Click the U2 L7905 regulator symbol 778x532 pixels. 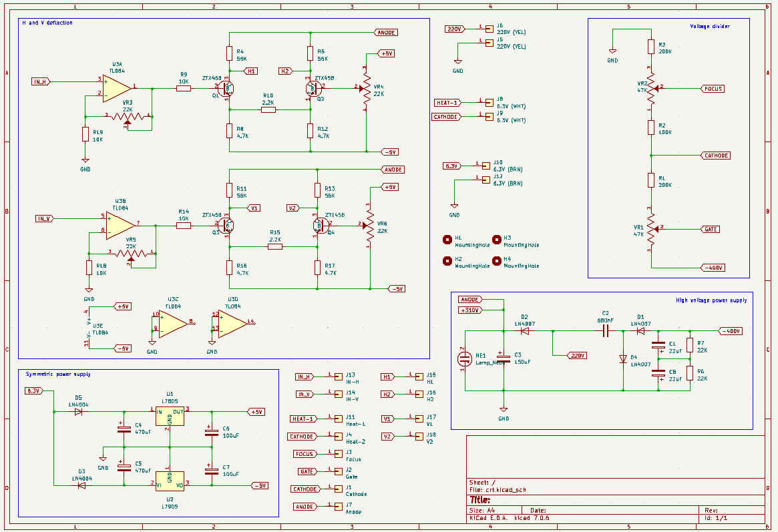point(170,481)
